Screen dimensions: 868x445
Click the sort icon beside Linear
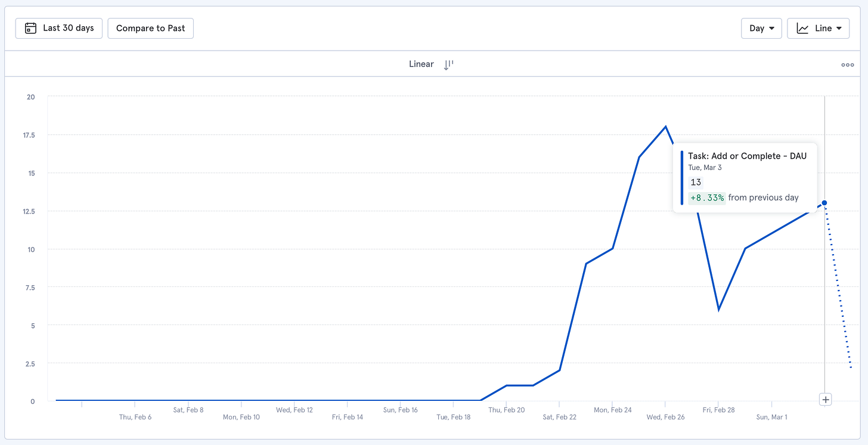(448, 64)
